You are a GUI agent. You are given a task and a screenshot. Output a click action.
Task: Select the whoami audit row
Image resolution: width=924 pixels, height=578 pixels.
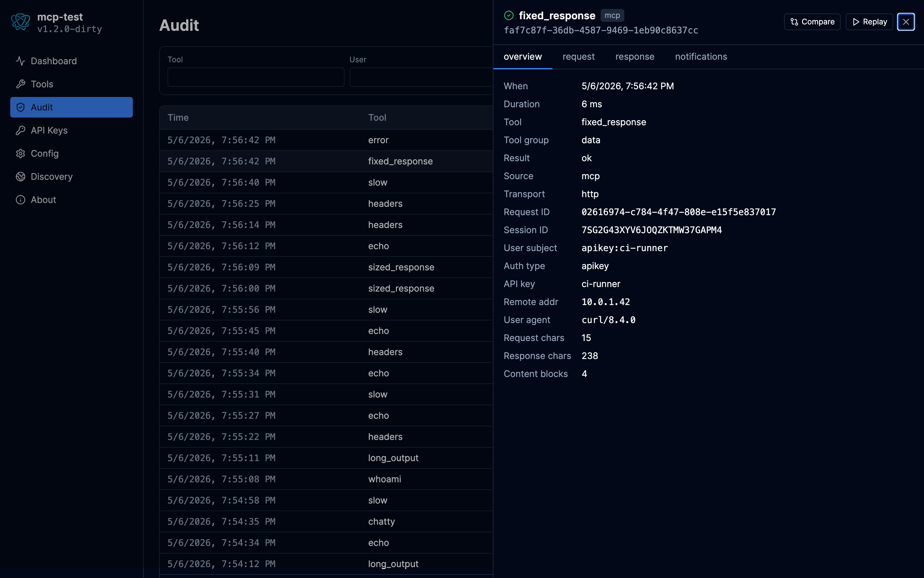[326, 479]
